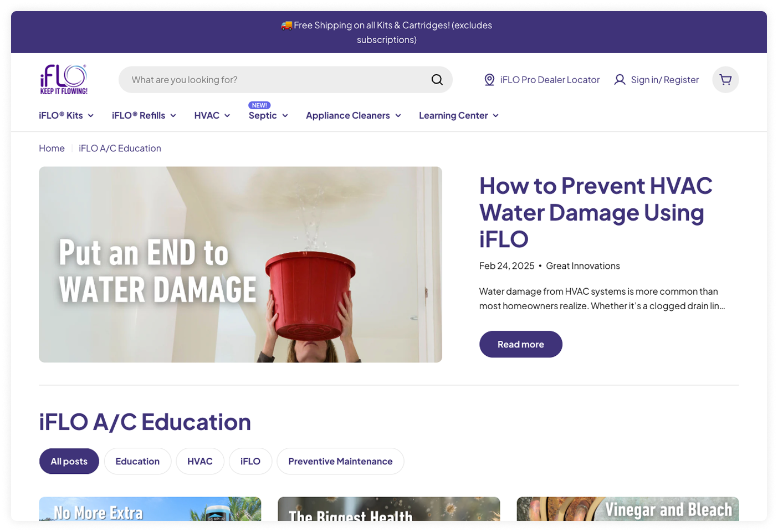Open How to Prevent HVAC Water Damage title

[596, 212]
